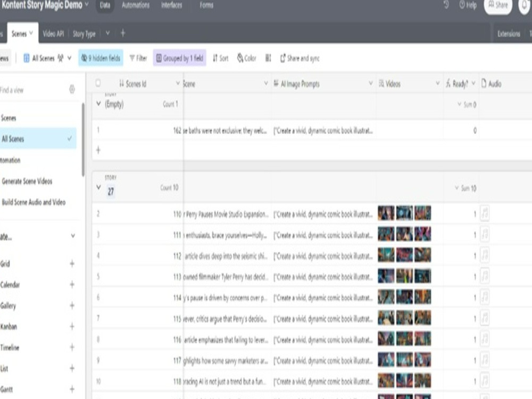Add a new table with plus icon
Viewport: 532px width, 399px height.
(x=123, y=33)
